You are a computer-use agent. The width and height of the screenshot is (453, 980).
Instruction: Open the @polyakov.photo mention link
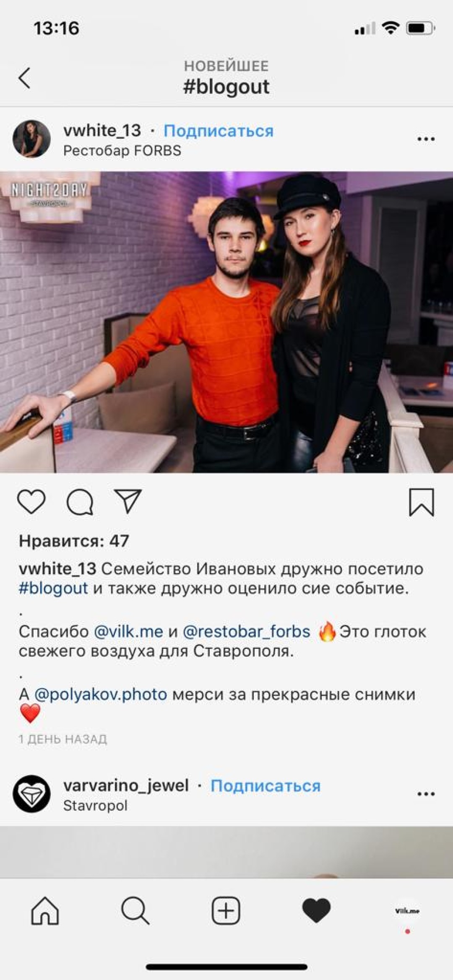click(101, 694)
